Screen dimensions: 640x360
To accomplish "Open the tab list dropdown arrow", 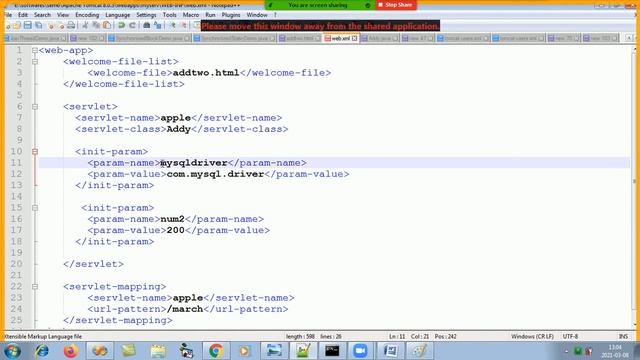I will coord(629,38).
